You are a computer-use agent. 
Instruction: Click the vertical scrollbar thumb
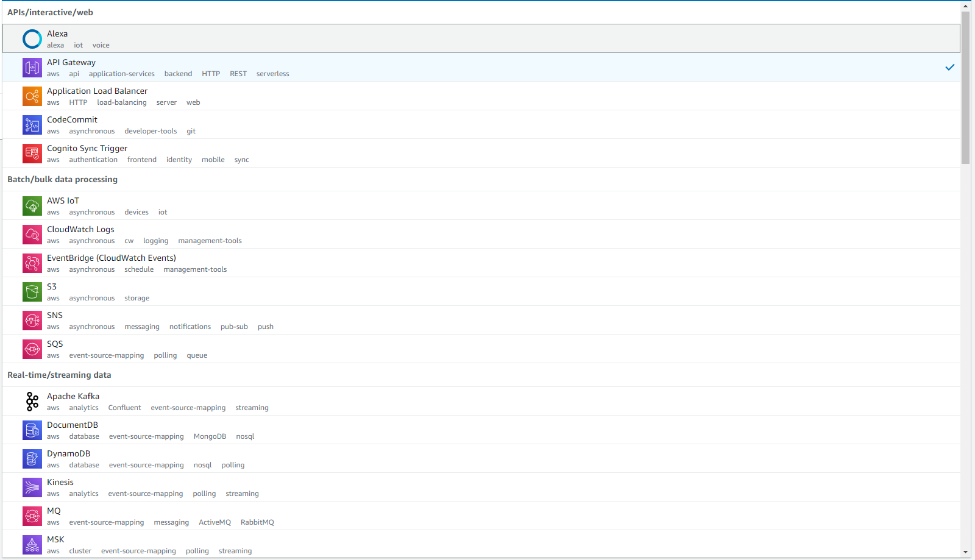click(966, 88)
